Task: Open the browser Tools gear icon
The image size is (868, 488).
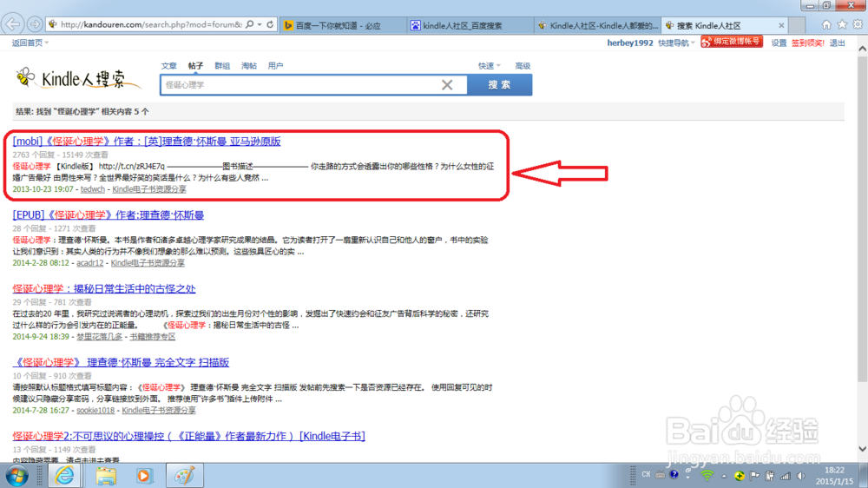Action: coord(858,25)
